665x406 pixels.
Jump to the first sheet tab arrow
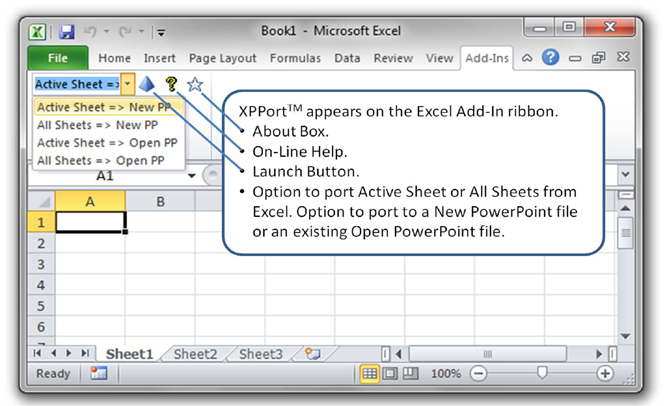37,353
